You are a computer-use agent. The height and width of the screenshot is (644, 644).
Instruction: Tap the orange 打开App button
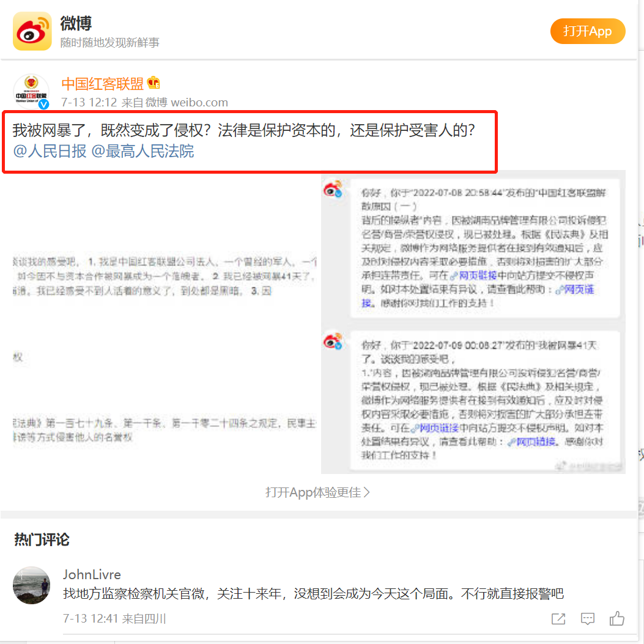coord(587,31)
